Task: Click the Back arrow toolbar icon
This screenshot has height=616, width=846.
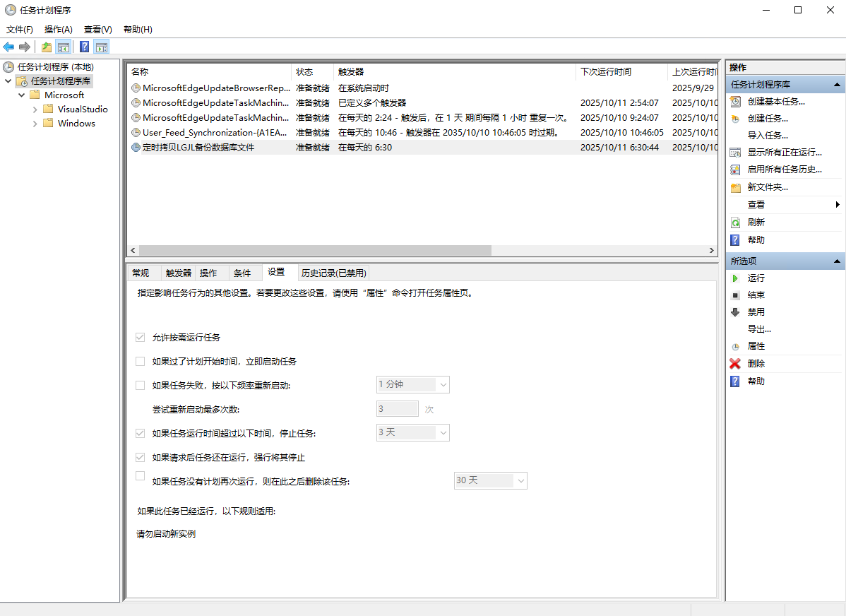Action: 8,47
